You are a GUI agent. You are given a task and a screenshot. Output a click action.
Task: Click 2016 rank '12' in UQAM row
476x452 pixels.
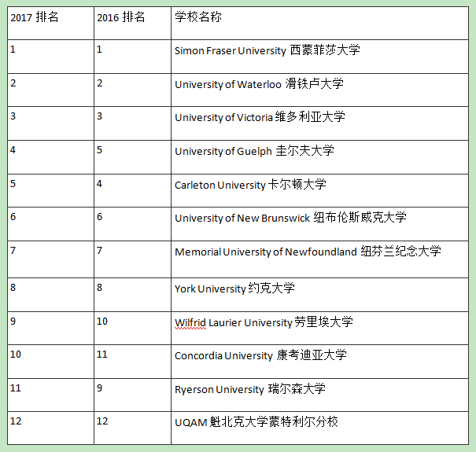102,421
